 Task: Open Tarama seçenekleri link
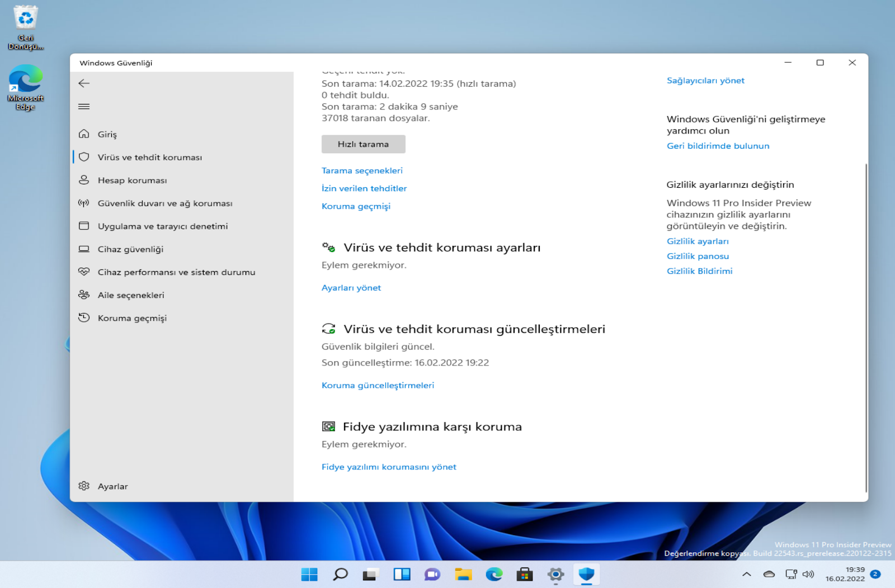[362, 170]
